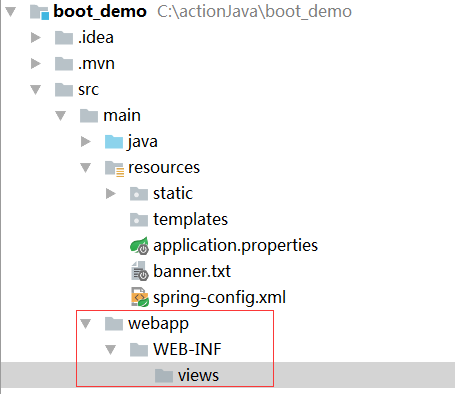Click the .idea folder icon

pos(64,38)
